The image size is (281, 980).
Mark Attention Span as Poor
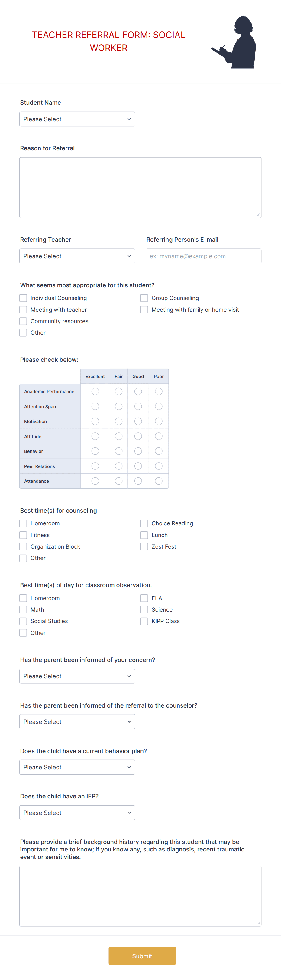point(158,406)
